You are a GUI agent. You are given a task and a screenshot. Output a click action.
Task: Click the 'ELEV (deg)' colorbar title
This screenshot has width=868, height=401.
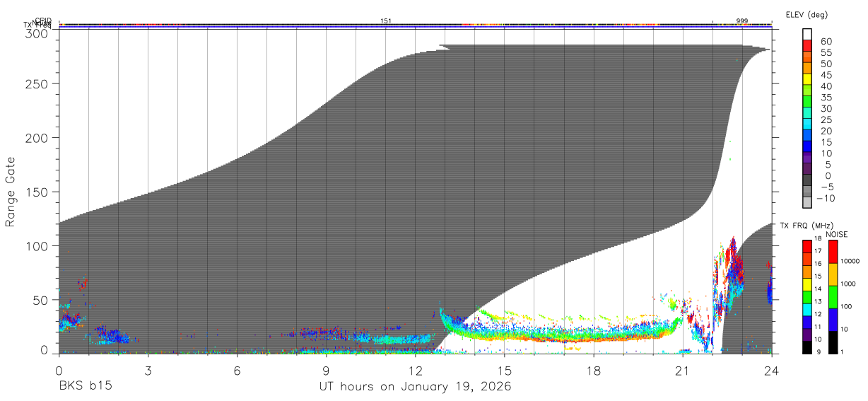click(807, 15)
